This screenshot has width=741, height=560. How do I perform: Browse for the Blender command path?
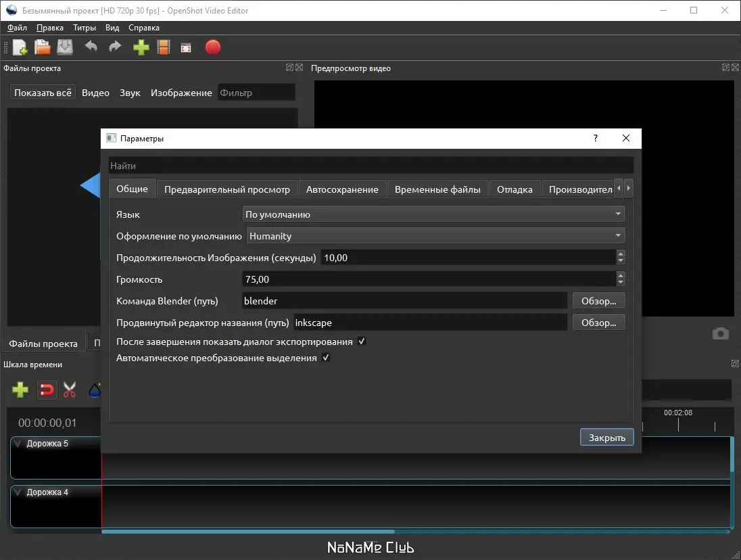click(599, 300)
